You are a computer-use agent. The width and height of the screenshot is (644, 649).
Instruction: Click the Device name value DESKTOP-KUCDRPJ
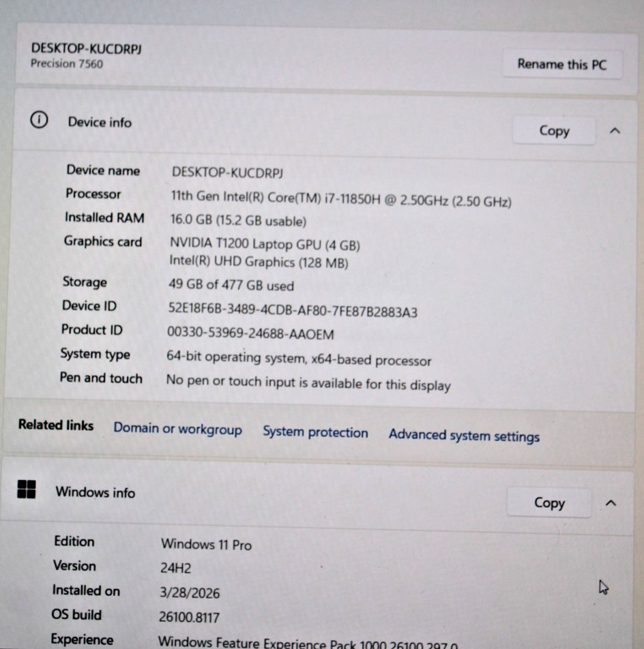click(227, 172)
